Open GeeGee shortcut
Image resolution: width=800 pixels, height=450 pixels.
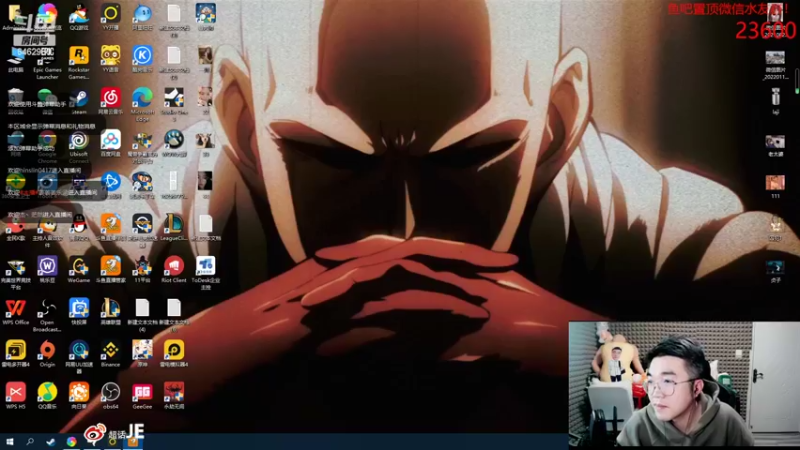[142, 395]
